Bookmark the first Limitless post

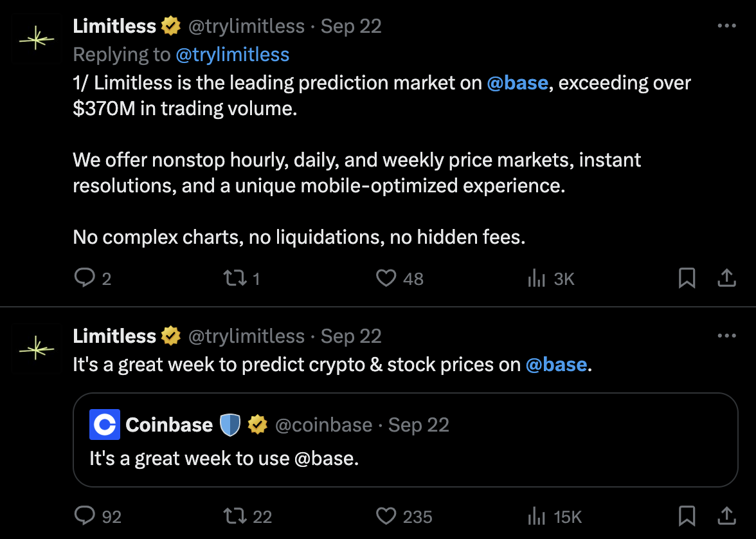(687, 278)
